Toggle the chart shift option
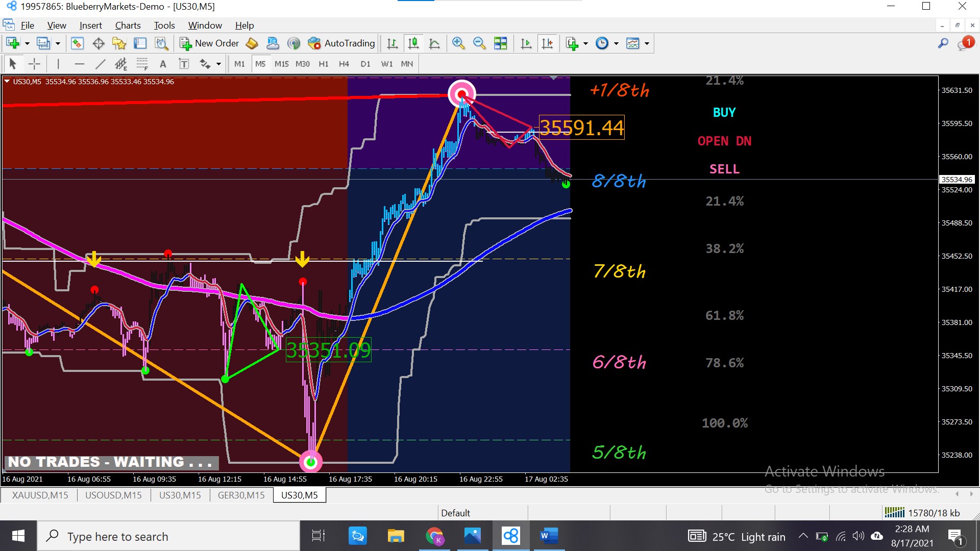The width and height of the screenshot is (980, 551). click(547, 43)
